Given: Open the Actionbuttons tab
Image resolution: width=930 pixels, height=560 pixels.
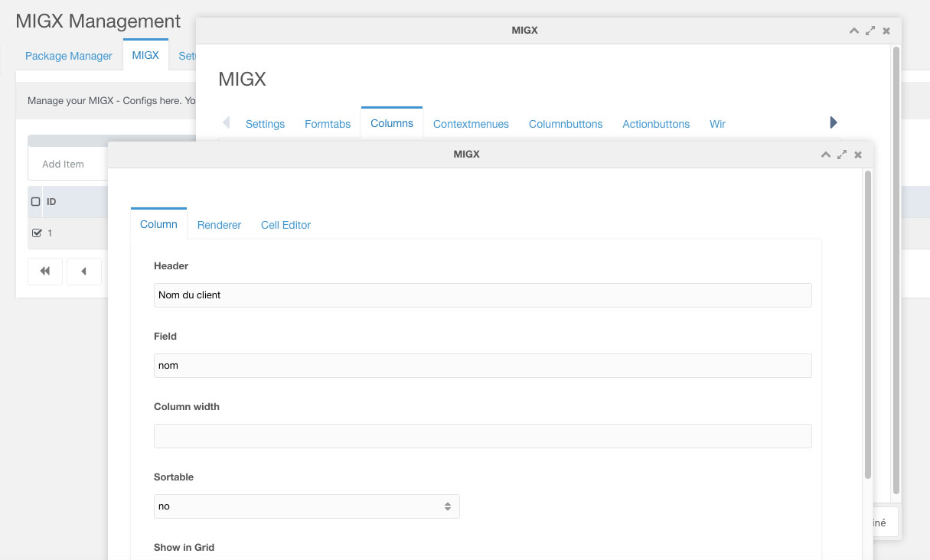Looking at the screenshot, I should [656, 124].
